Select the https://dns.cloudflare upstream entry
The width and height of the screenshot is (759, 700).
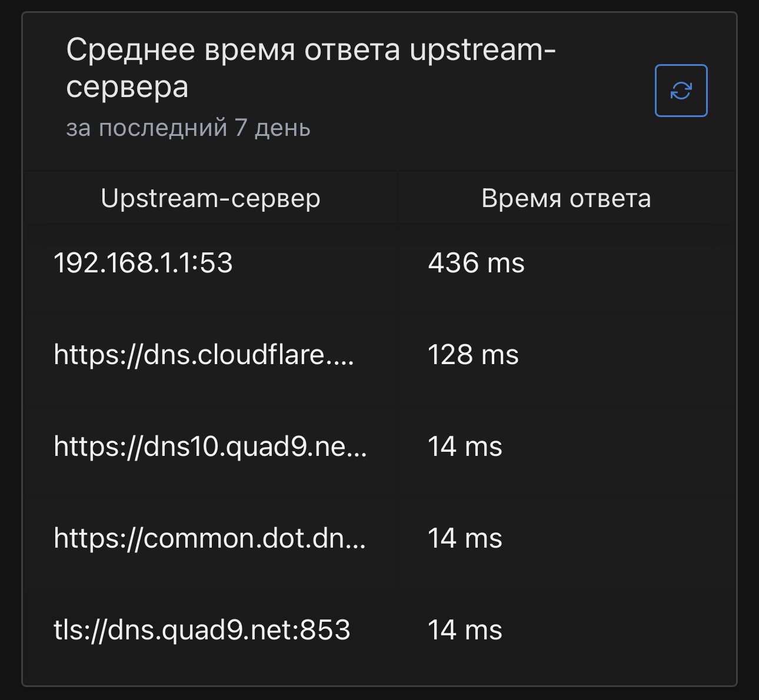pyautogui.click(x=204, y=355)
